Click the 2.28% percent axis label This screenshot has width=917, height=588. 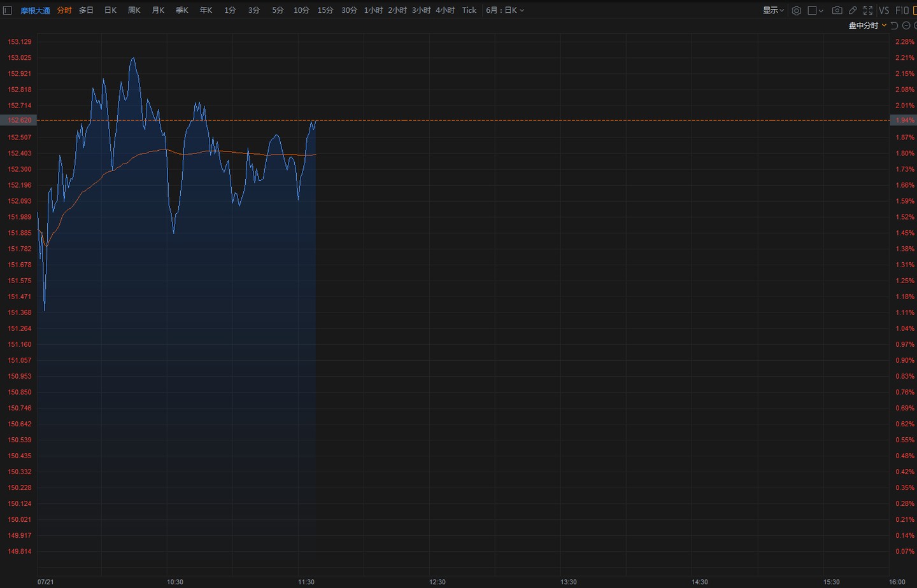[904, 42]
